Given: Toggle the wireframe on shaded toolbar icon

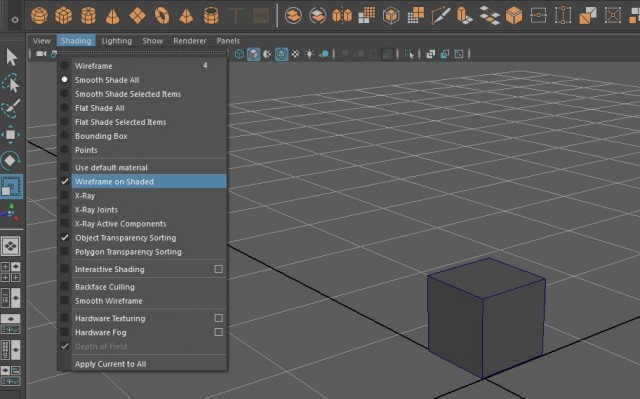Looking at the screenshot, I should tap(281, 54).
